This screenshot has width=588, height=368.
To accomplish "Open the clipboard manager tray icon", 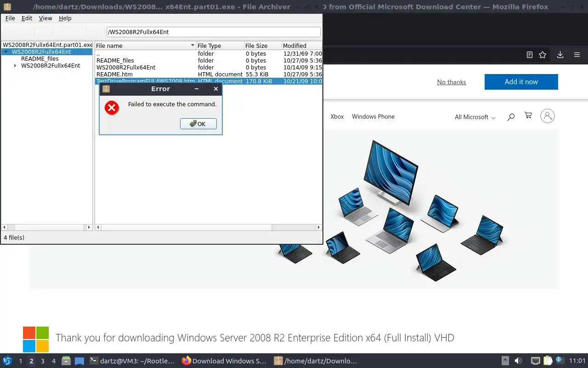I will click(x=548, y=361).
